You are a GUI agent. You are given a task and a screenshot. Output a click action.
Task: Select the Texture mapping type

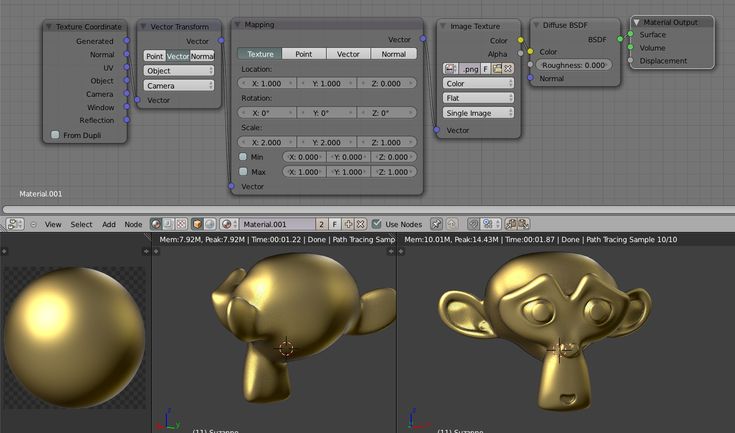pyautogui.click(x=260, y=54)
